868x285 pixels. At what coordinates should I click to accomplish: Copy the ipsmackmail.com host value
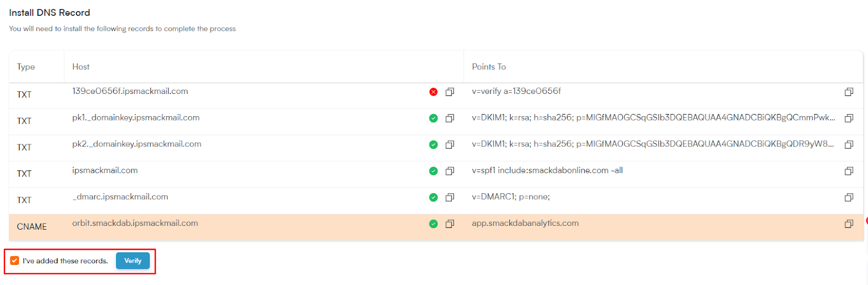point(450,171)
